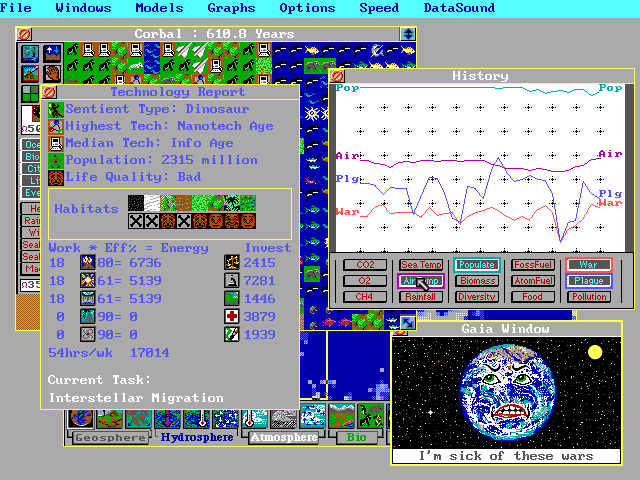Toggle FossFuel graph in History window
The height and width of the screenshot is (480, 640).
(x=533, y=264)
